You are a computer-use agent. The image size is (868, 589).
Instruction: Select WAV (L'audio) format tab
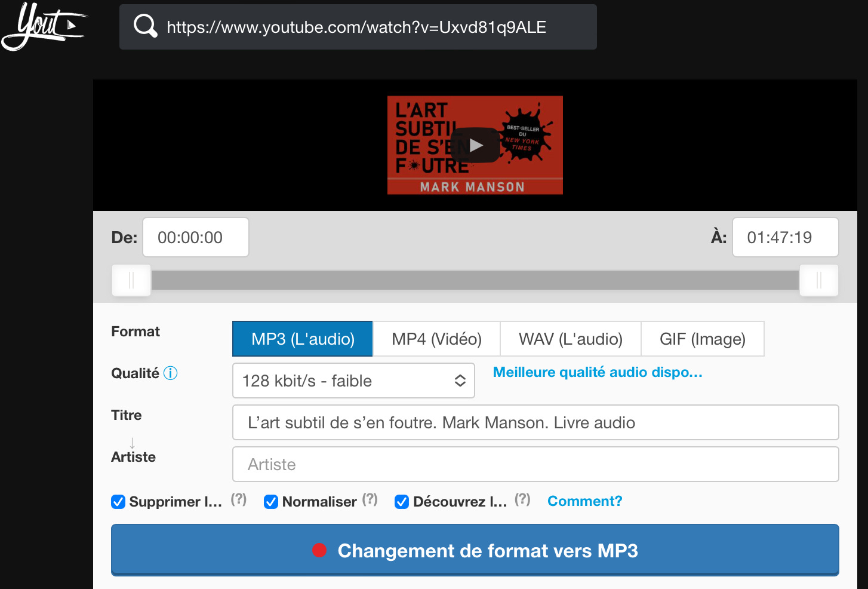571,339
